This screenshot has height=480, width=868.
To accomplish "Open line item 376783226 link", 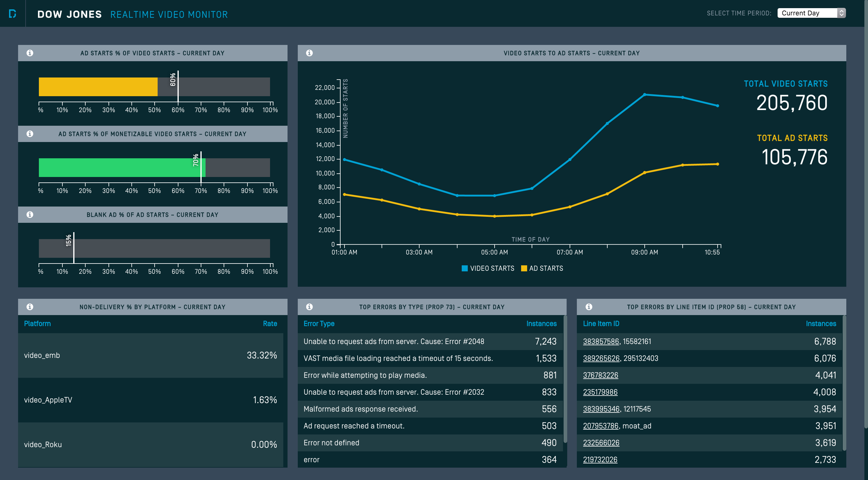I will 600,375.
